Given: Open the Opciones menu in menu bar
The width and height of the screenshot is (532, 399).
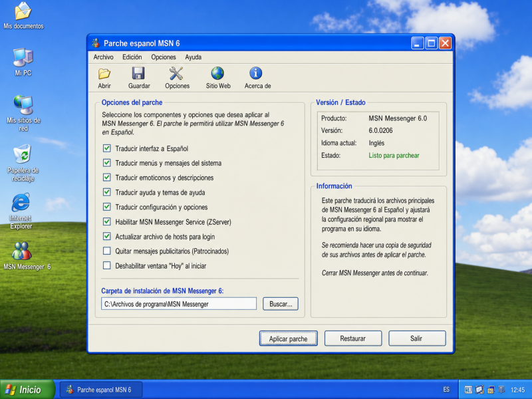Looking at the screenshot, I should coord(164,57).
